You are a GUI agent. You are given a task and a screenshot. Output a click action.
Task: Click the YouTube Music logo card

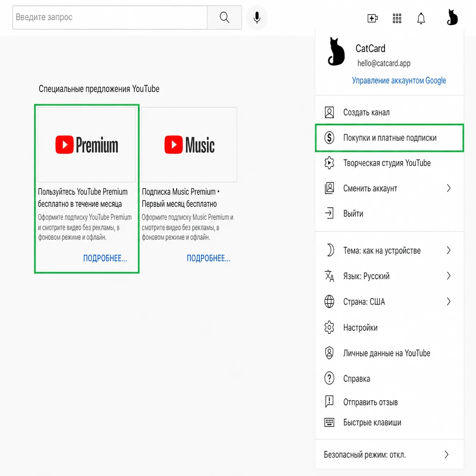(x=189, y=145)
